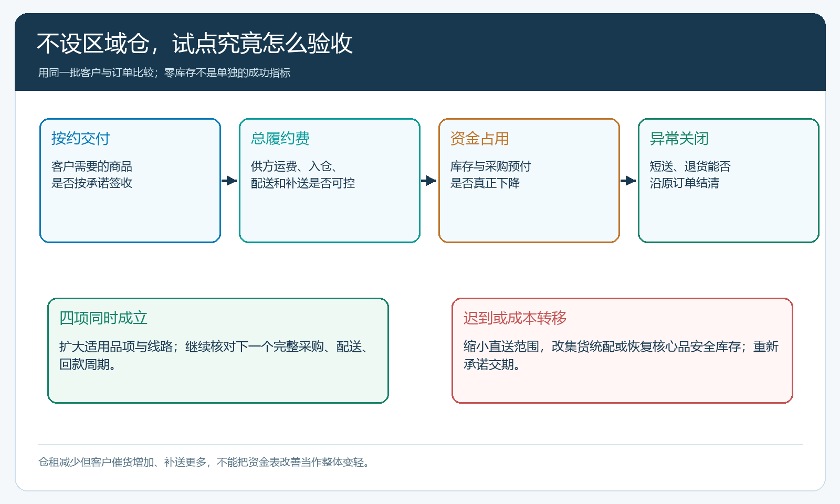Click the footer note starting 仓租减少但客户催货增加
This screenshot has height=504, width=840.
click(x=205, y=462)
